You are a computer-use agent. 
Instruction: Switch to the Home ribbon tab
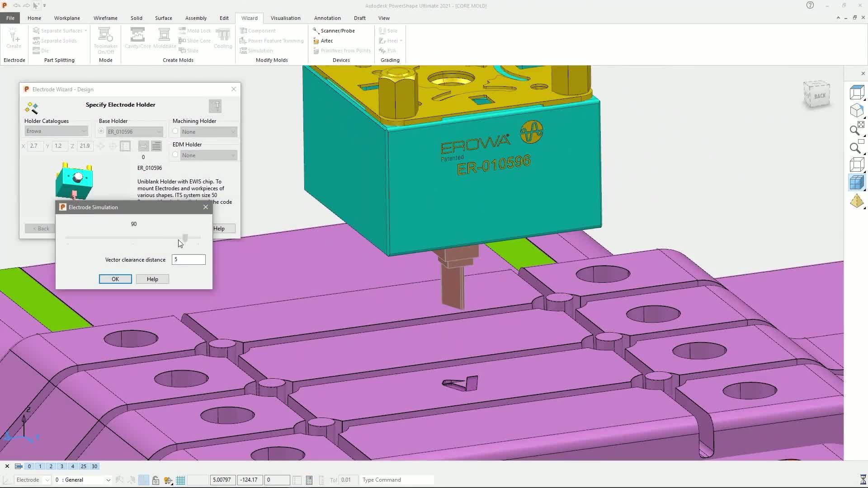[x=34, y=18]
